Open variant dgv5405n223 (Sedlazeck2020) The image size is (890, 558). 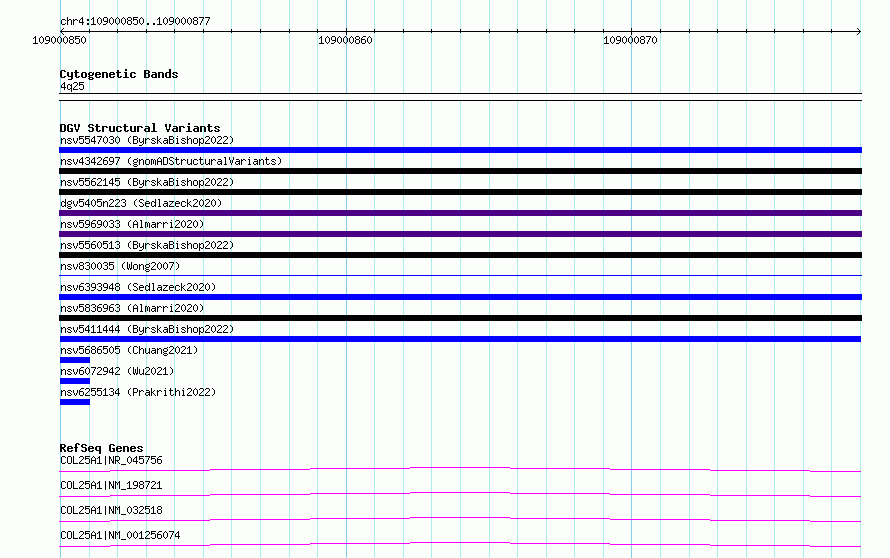click(x=141, y=203)
